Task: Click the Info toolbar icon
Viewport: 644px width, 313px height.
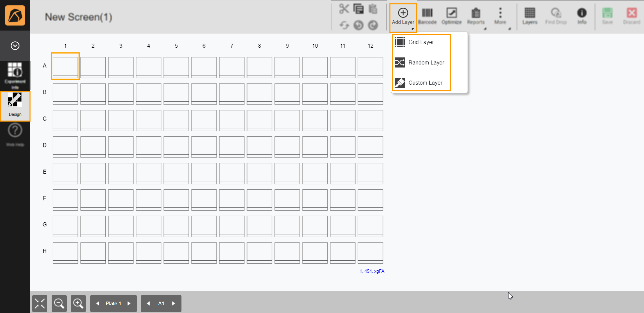Action: coord(582,16)
